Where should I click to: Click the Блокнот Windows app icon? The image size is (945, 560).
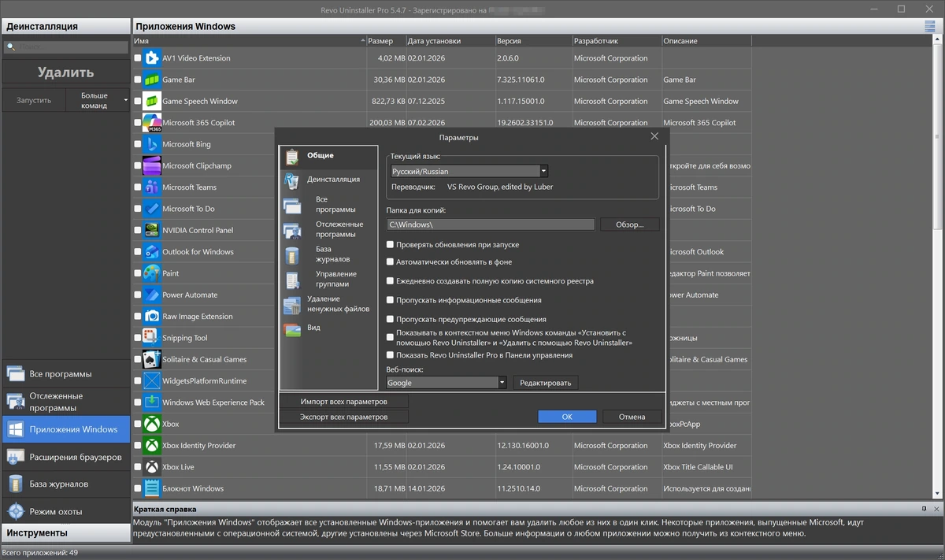pyautogui.click(x=151, y=488)
